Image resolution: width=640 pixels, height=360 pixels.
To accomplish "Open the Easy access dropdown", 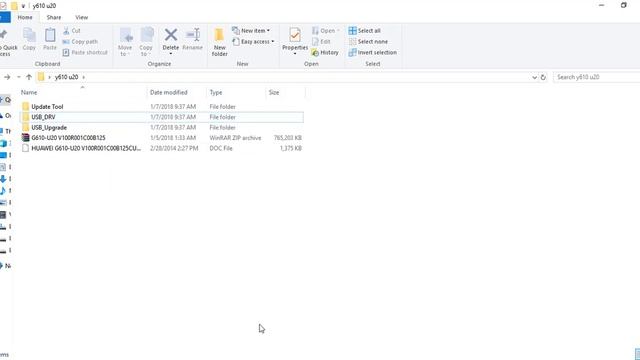I will click(253, 42).
